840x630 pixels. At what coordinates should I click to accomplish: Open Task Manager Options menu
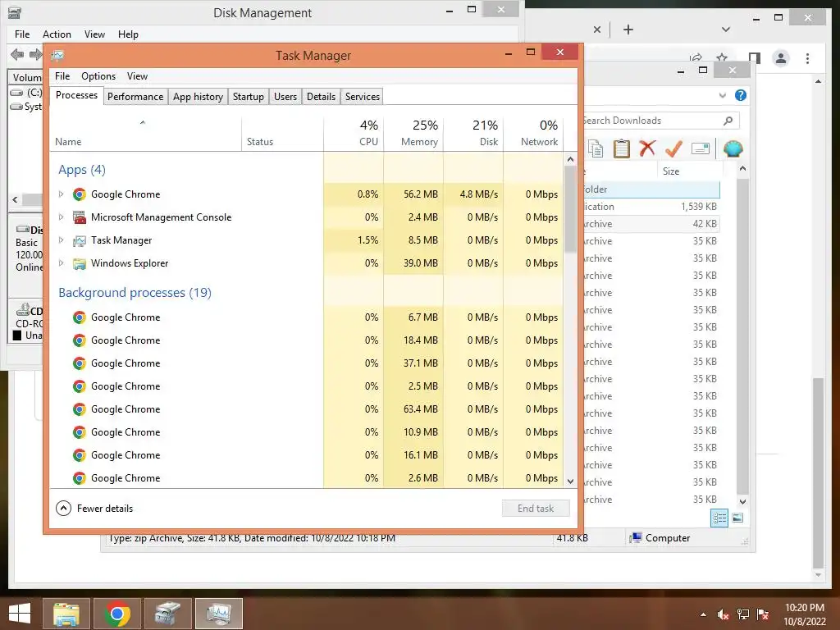98,76
